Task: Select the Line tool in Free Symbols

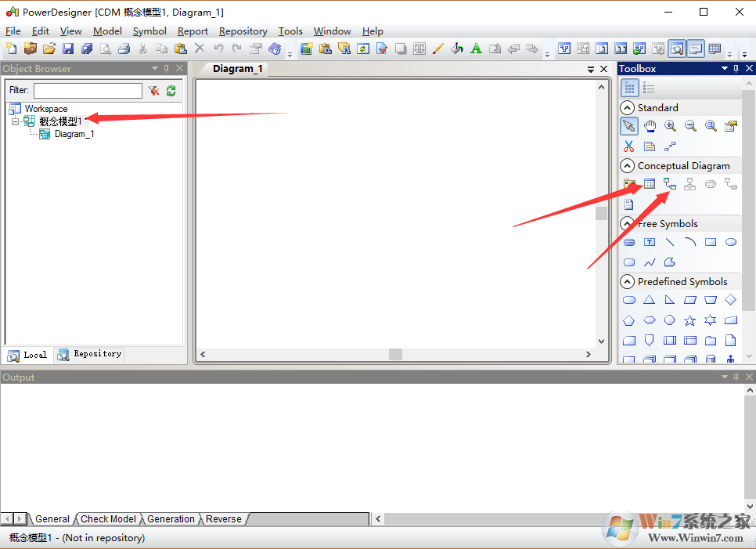Action: coord(670,242)
